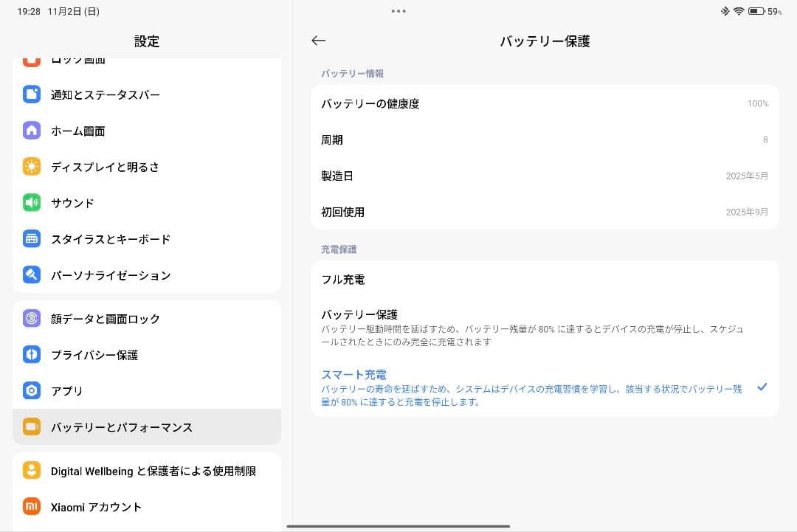Open the 通知とステータスバー settings icon
Screen dimensions: 797x532
click(x=31, y=94)
